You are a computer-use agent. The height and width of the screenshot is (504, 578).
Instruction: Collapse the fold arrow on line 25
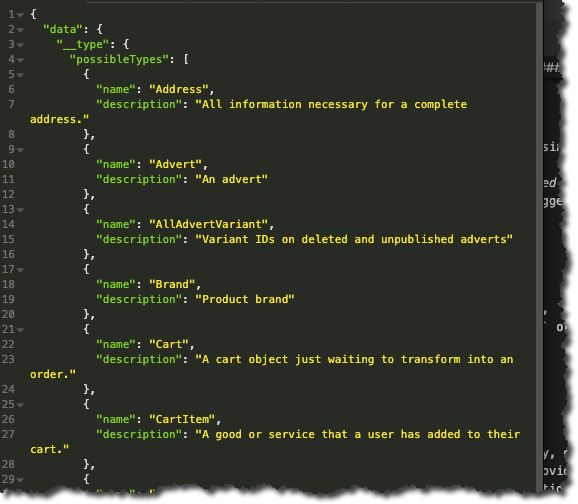click(20, 405)
